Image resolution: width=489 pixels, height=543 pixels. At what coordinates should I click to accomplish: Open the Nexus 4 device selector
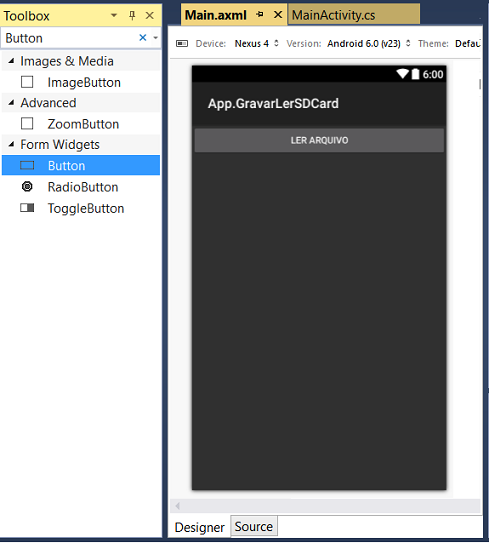[x=256, y=44]
